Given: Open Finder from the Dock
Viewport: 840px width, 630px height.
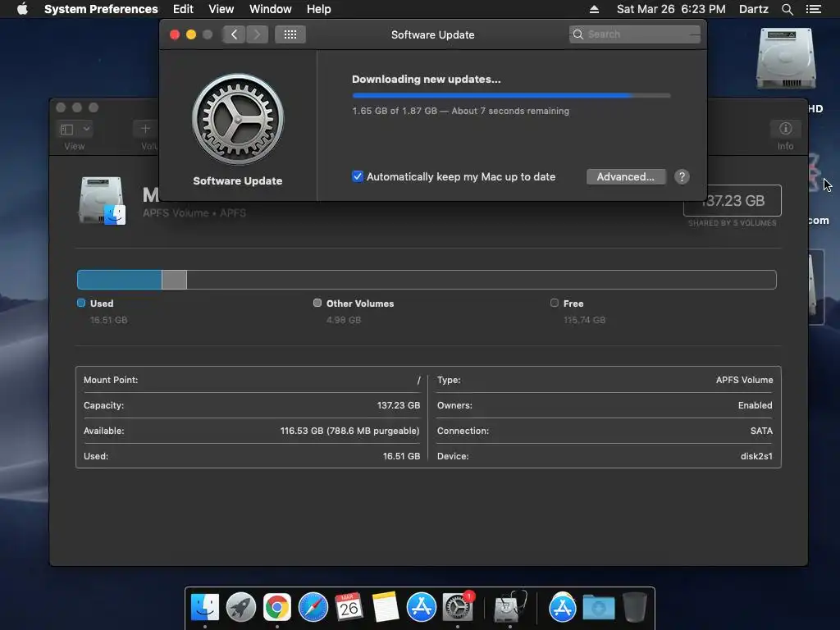Looking at the screenshot, I should [204, 607].
